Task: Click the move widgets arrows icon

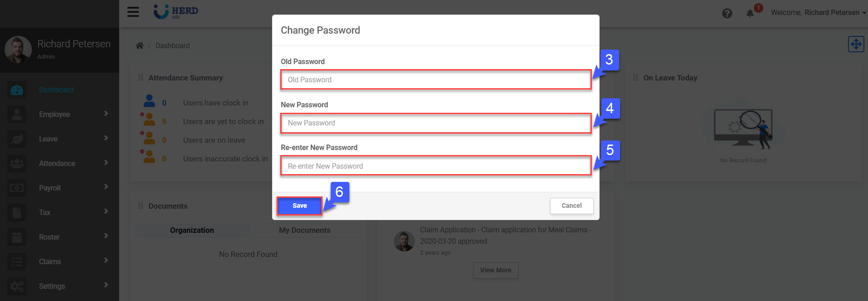Action: click(x=856, y=44)
